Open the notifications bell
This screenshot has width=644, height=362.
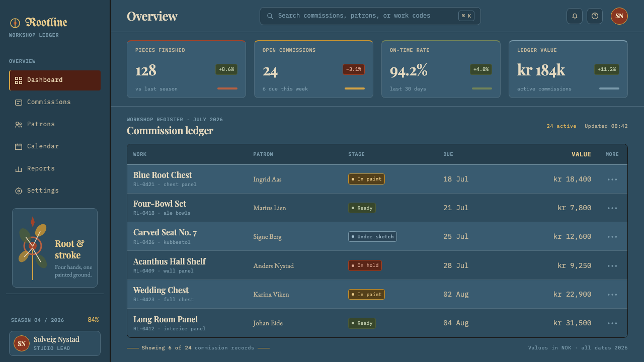575,16
